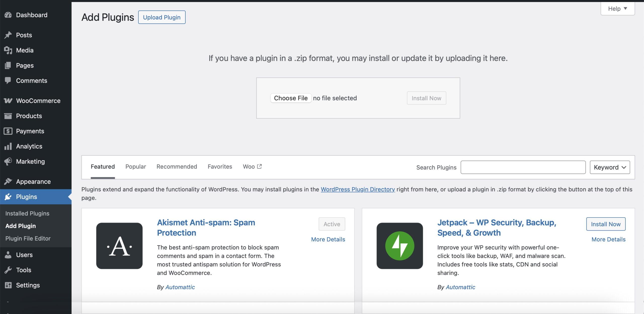Switch to the Recommended plugins tab
This screenshot has width=644, height=314.
point(177,167)
